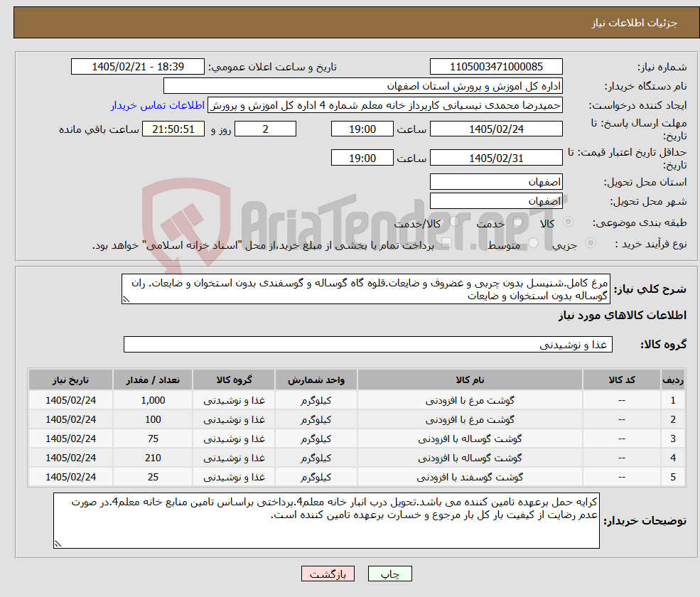
Task: Click کیلوگرم unit in row 3
Action: (x=316, y=439)
